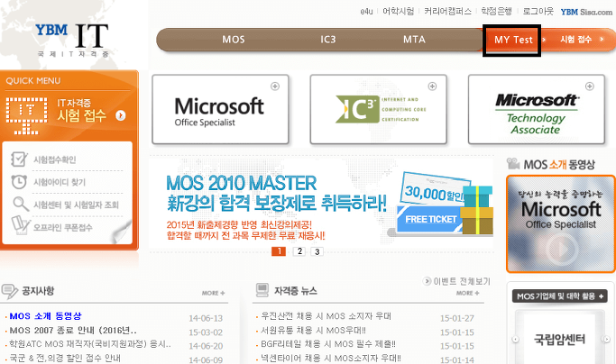Open 시험 접수 in the top navigation bar

(576, 40)
